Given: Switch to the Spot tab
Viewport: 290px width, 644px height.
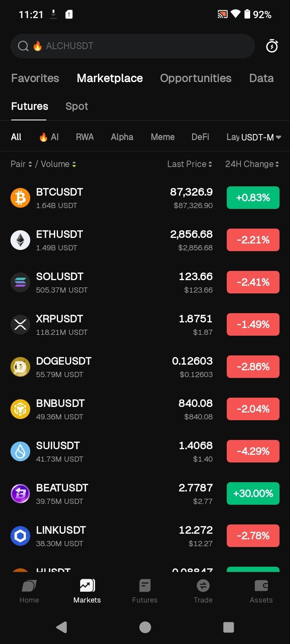Looking at the screenshot, I should click(77, 106).
